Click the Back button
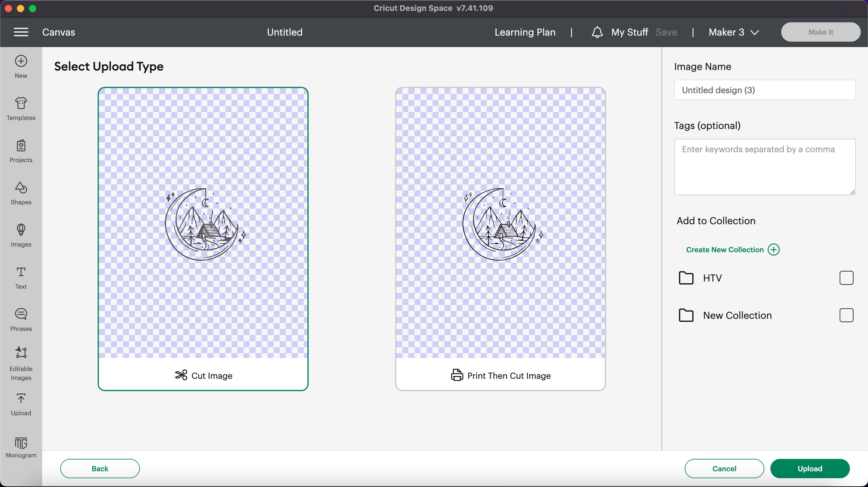Image resolution: width=868 pixels, height=487 pixels. 100,468
